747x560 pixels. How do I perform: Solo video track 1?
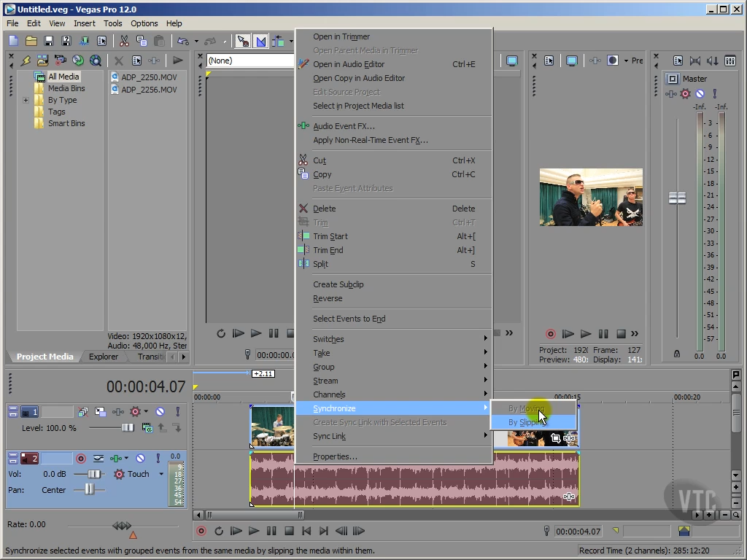pyautogui.click(x=178, y=411)
